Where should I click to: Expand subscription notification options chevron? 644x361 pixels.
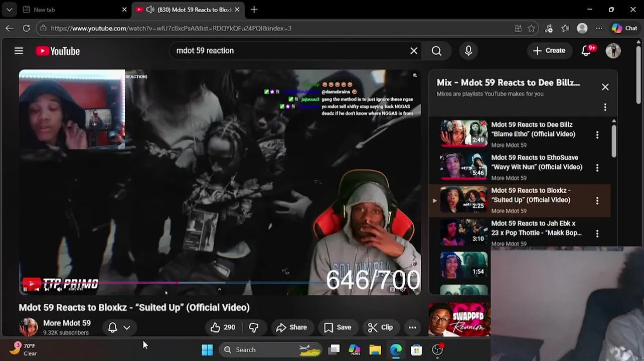click(127, 327)
